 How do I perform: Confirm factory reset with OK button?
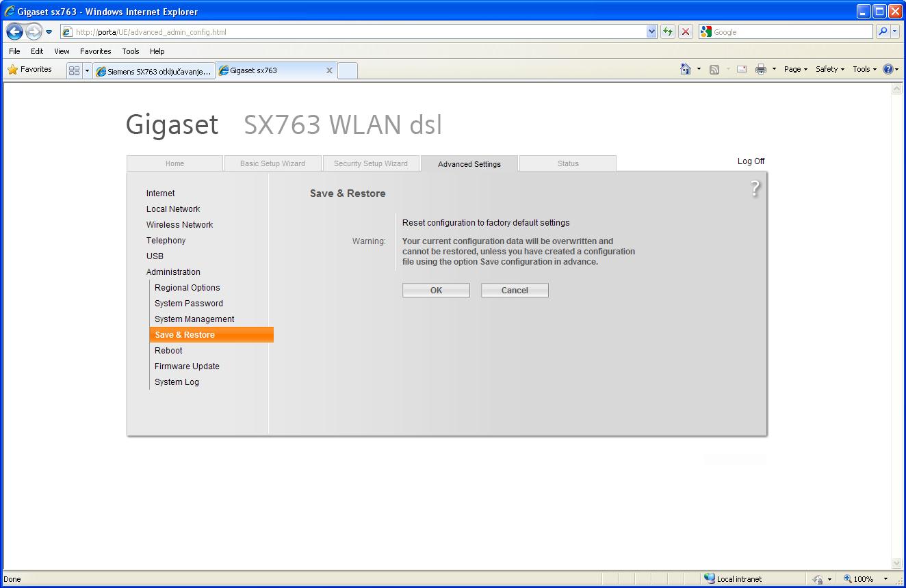coord(436,291)
